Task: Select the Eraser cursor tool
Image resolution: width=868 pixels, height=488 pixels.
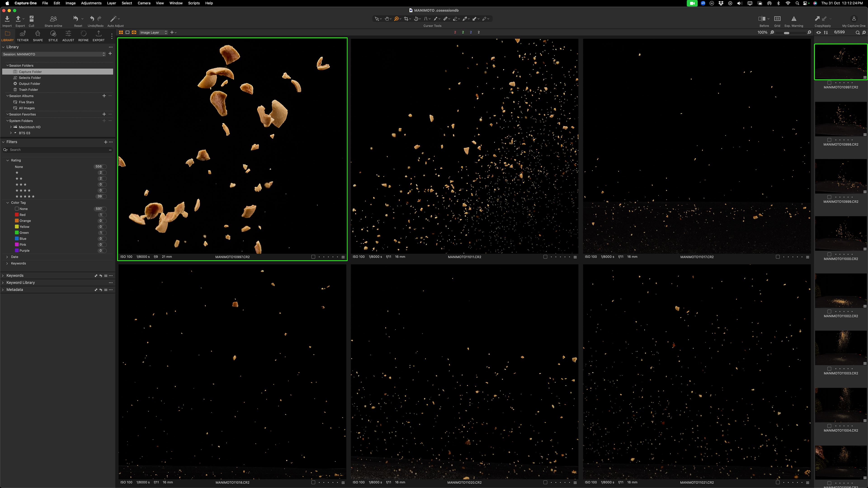Action: 455,19
